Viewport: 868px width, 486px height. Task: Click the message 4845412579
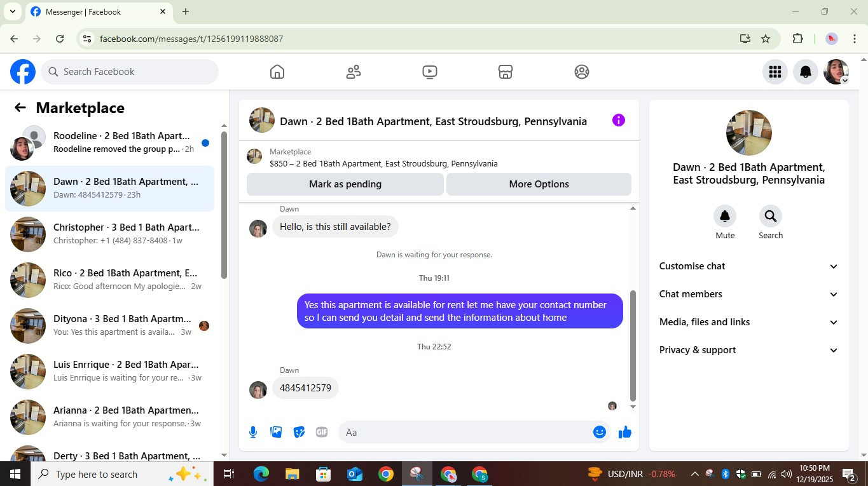tap(305, 388)
